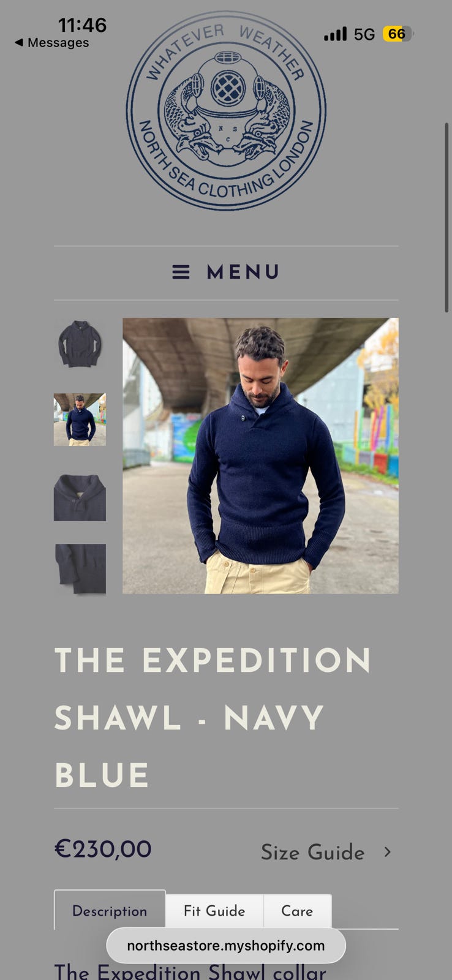Select the shawl collar close-up thumbnail
The image size is (452, 980).
point(80,497)
